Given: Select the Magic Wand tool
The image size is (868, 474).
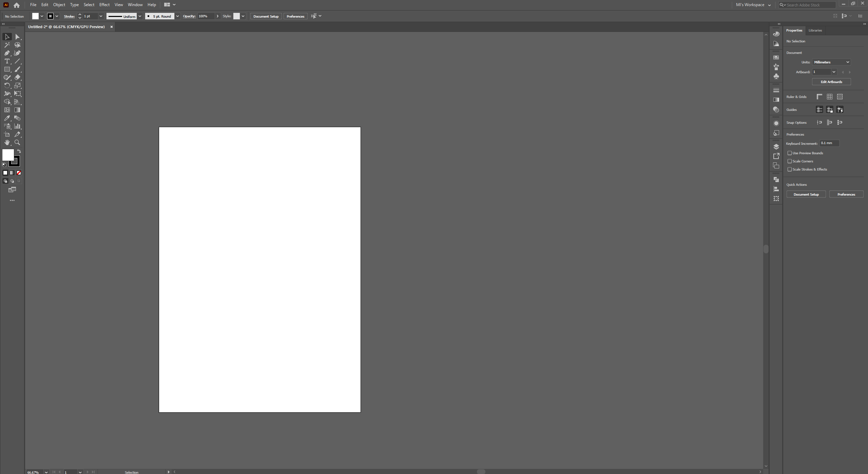Looking at the screenshot, I should click(x=7, y=45).
